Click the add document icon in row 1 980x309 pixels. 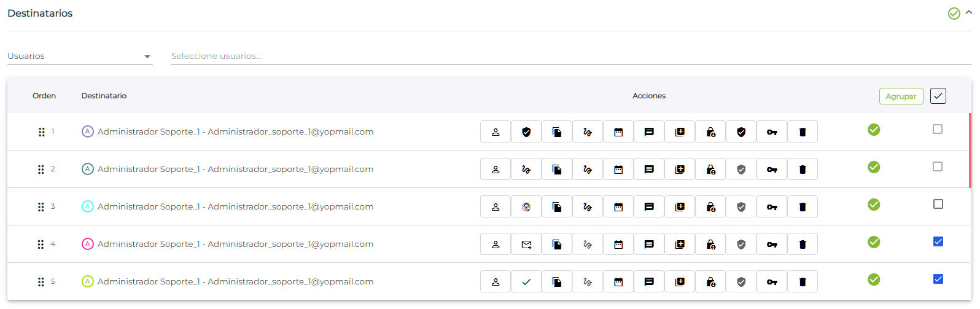coord(680,132)
